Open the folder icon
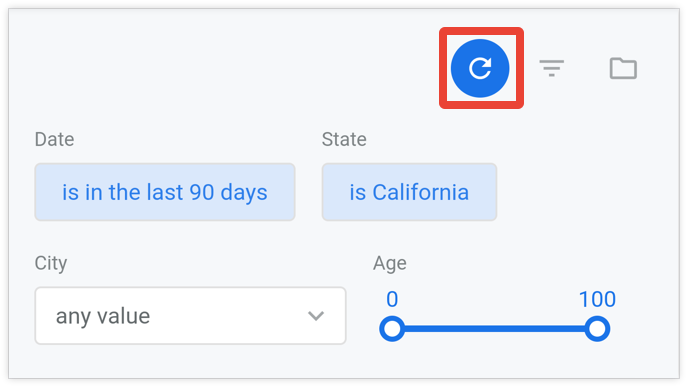 623,68
